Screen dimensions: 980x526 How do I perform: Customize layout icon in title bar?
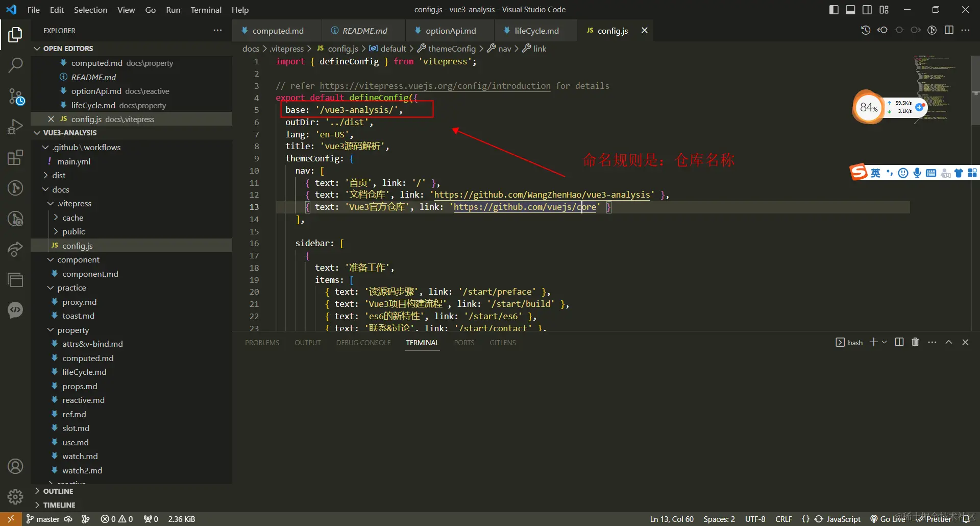pos(884,10)
